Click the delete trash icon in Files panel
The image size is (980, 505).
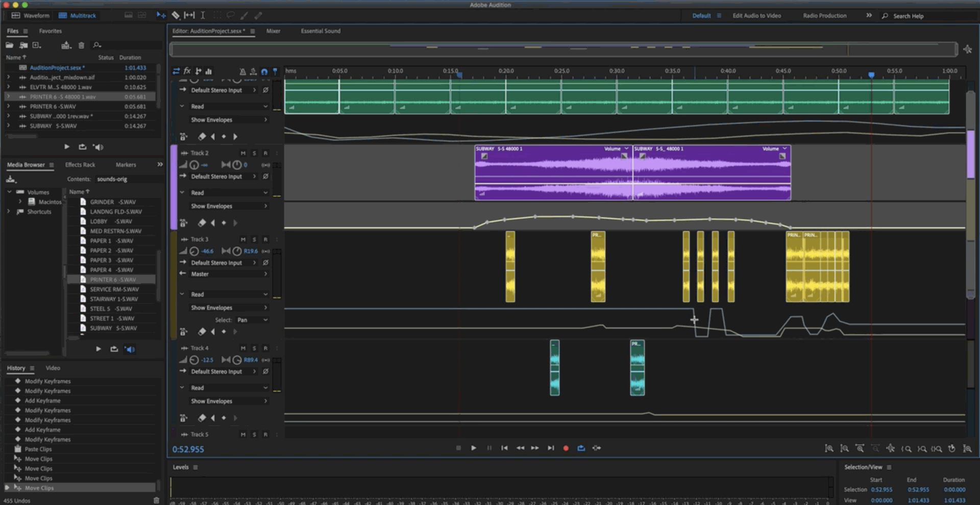pos(81,45)
